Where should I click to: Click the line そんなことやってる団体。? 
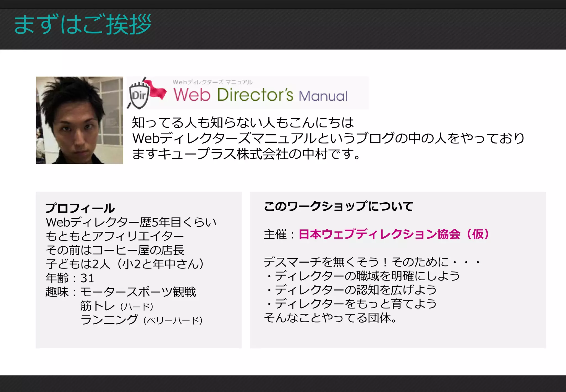point(331,318)
